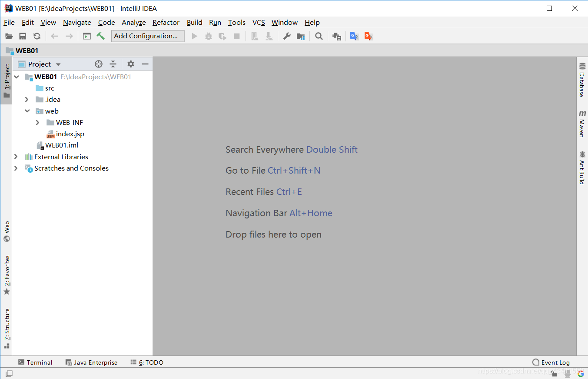Open Project panel gear settings
This screenshot has height=379, width=588.
(x=131, y=64)
